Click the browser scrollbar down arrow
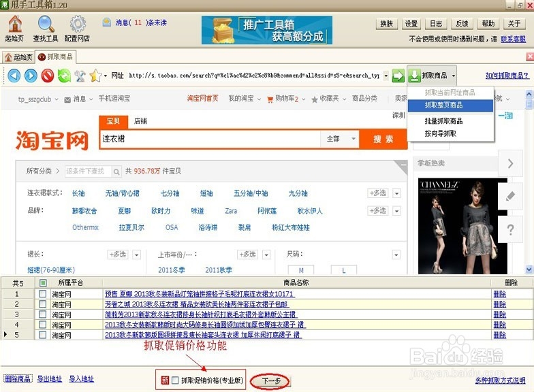 [529, 269]
